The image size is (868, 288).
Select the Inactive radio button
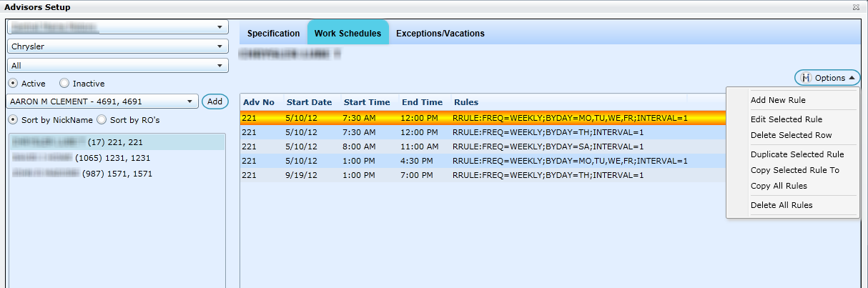pyautogui.click(x=64, y=84)
